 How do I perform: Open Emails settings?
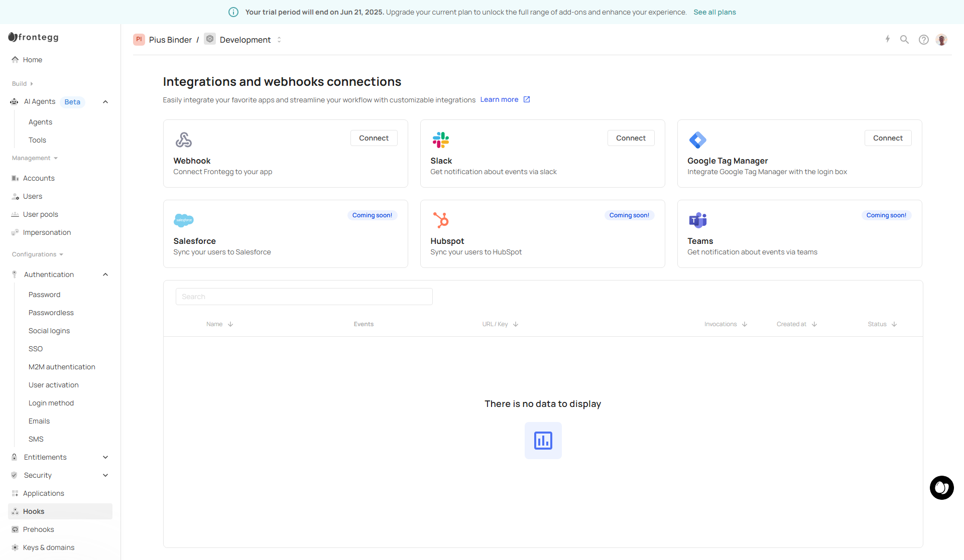coord(39,421)
